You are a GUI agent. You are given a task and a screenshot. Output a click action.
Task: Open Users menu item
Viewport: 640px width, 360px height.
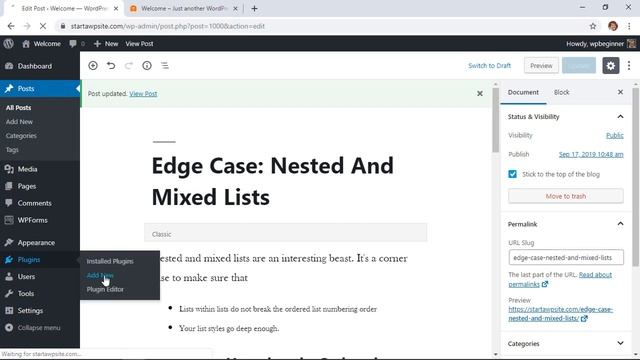[26, 277]
